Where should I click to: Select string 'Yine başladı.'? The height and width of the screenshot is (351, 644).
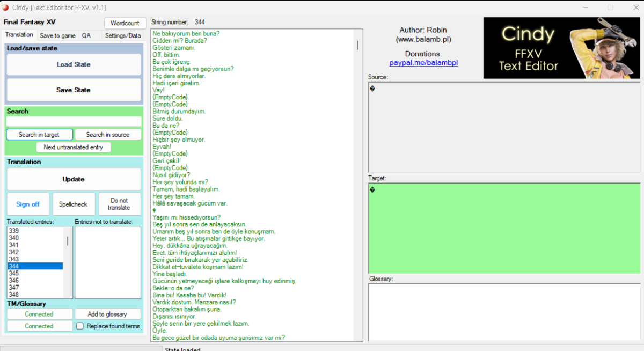tap(170, 274)
